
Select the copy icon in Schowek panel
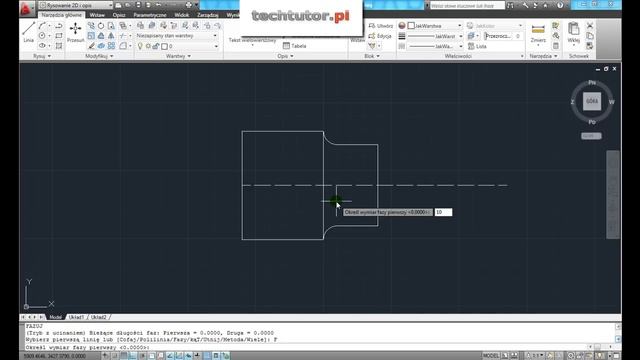[590, 36]
